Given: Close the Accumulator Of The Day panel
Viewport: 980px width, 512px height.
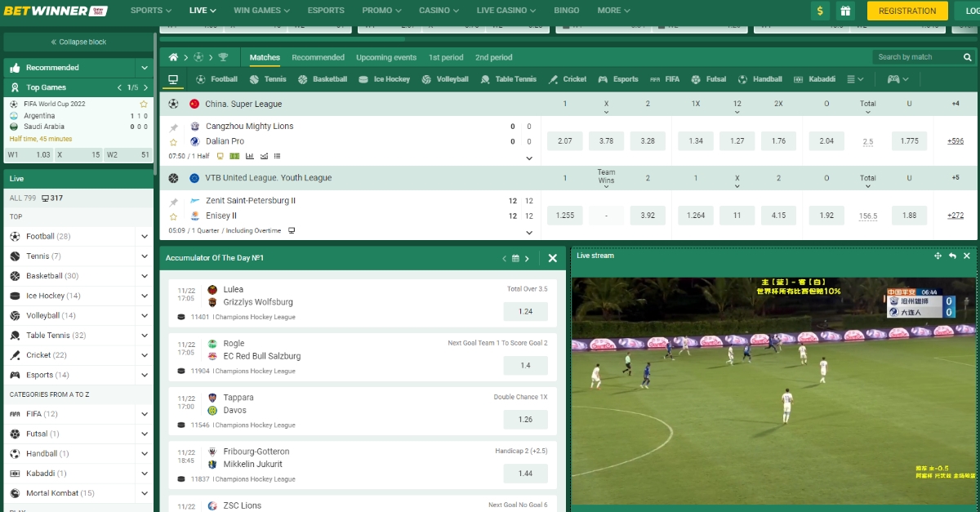Looking at the screenshot, I should point(552,258).
